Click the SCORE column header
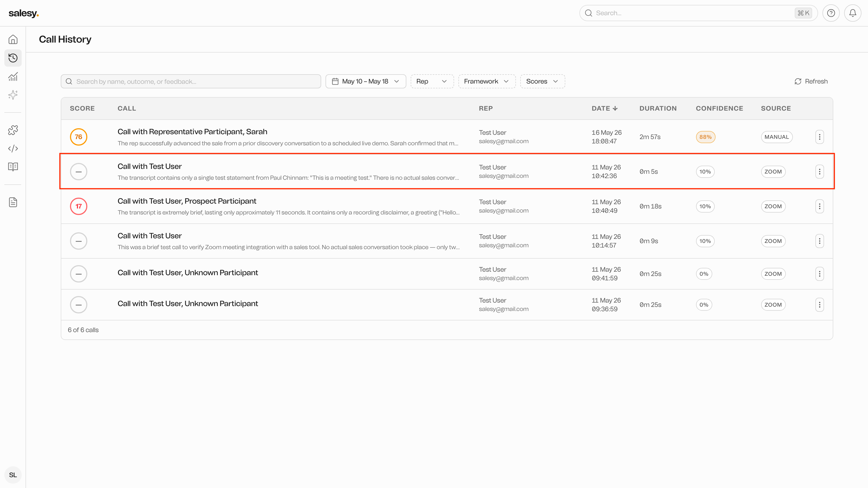868x488 pixels. click(x=82, y=108)
